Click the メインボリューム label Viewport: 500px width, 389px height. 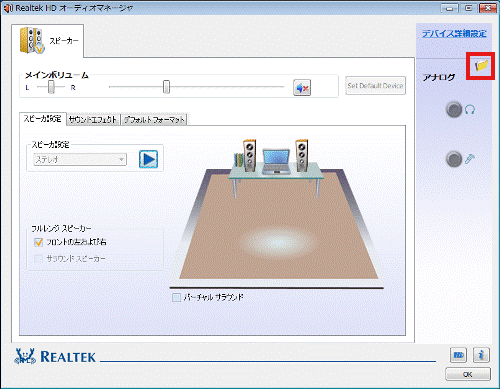click(57, 75)
